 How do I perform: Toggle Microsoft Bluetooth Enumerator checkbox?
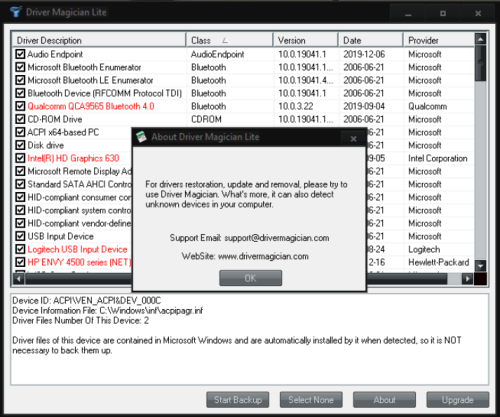pyautogui.click(x=20, y=67)
